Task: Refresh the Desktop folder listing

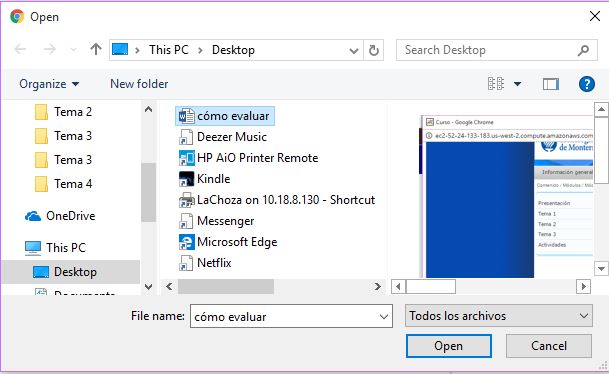Action: pos(374,50)
